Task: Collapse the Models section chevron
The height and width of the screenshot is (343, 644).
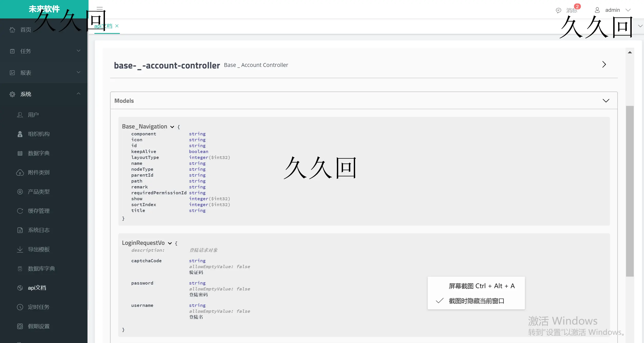Action: pyautogui.click(x=606, y=100)
